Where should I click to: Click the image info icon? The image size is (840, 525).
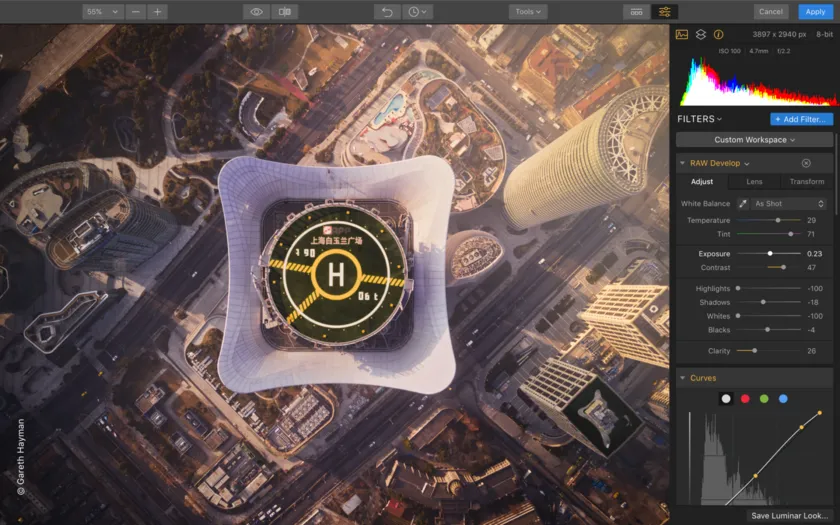click(718, 35)
